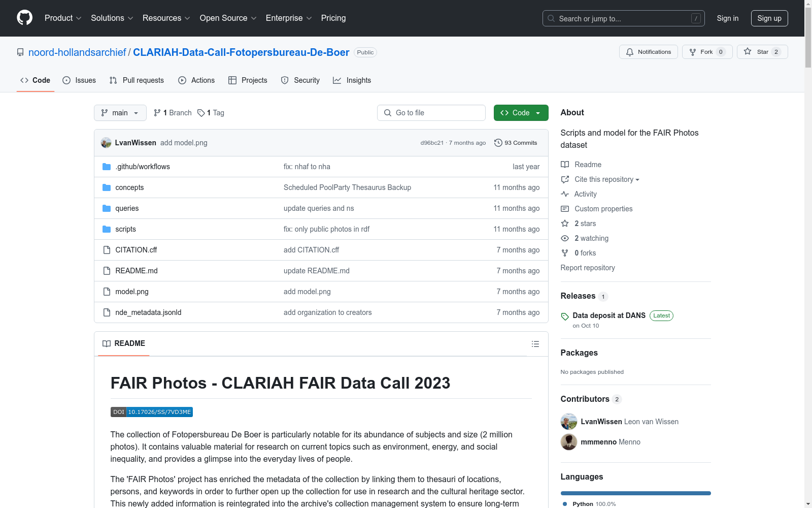
Task: Open the Projects tab
Action: tap(248, 80)
